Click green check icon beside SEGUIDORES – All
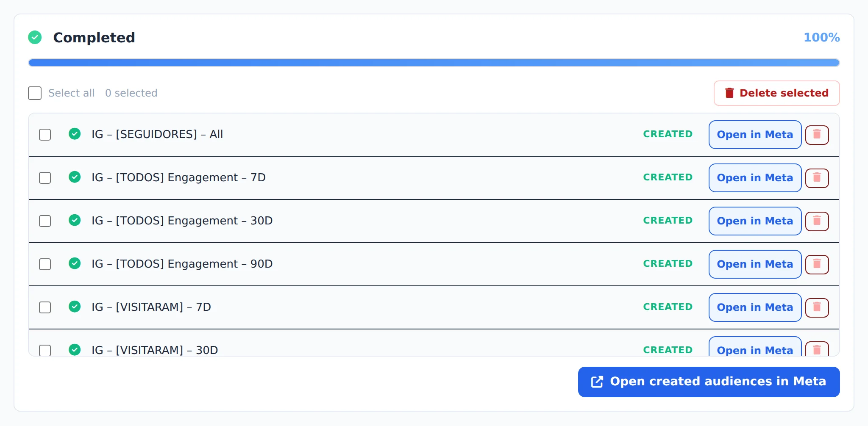 [75, 134]
